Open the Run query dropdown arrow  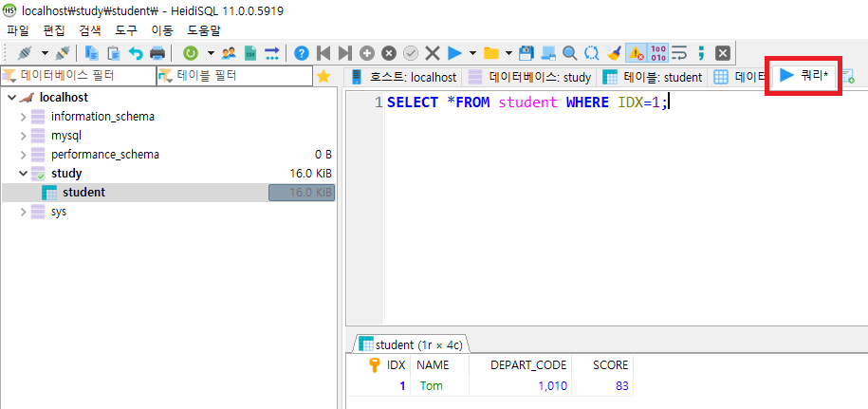pos(472,53)
